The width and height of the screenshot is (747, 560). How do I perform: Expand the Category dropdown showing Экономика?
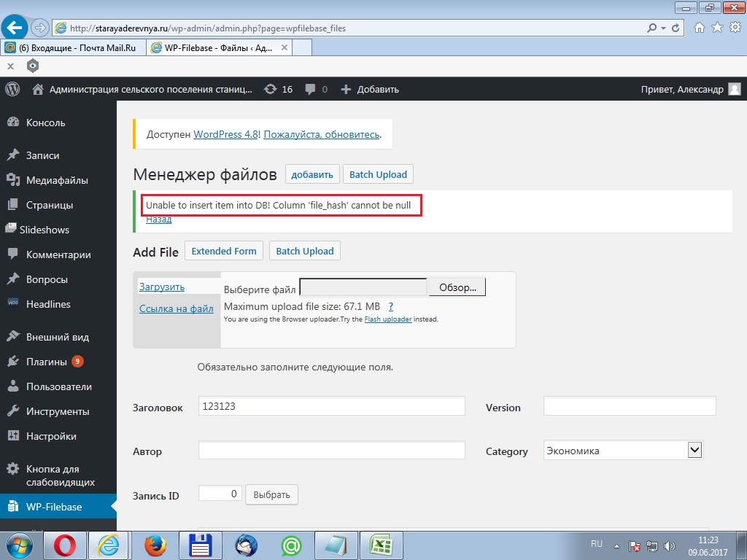tap(694, 451)
